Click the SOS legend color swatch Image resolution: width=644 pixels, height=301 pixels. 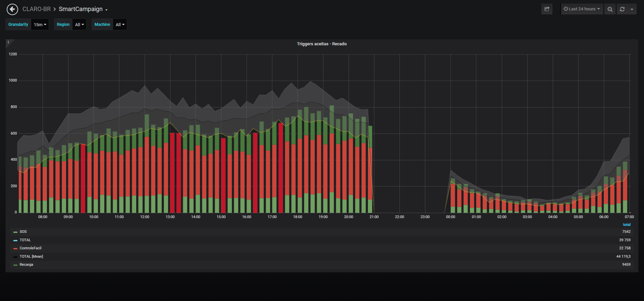click(x=15, y=232)
